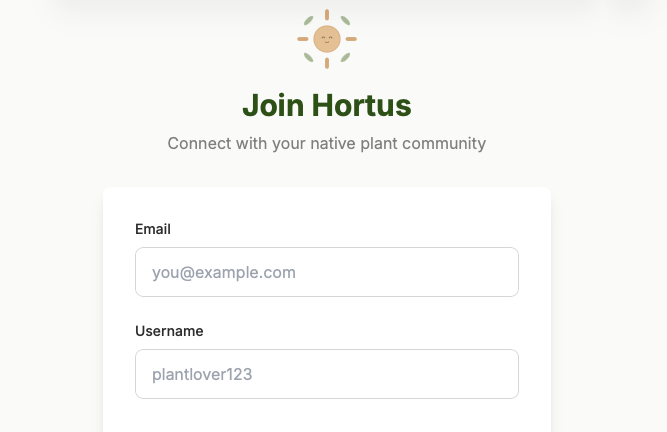
Task: Click the "Connect with your native plant community" subtitle
Action: 327,143
